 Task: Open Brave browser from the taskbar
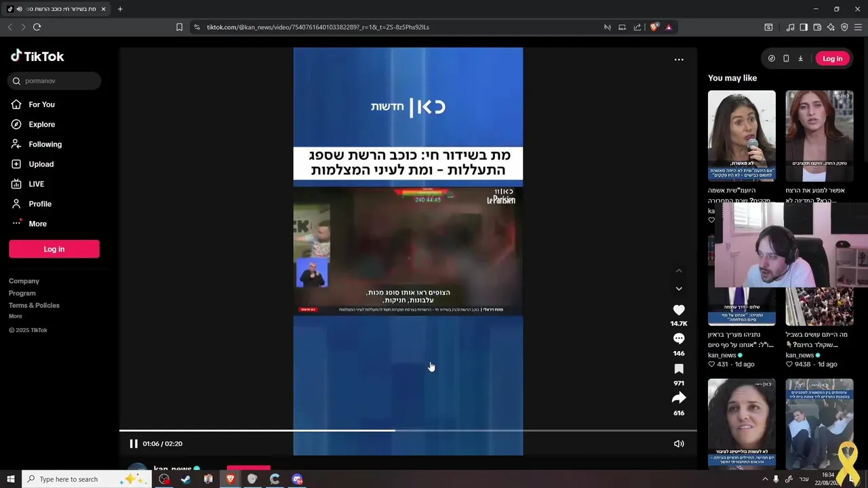pyautogui.click(x=230, y=479)
